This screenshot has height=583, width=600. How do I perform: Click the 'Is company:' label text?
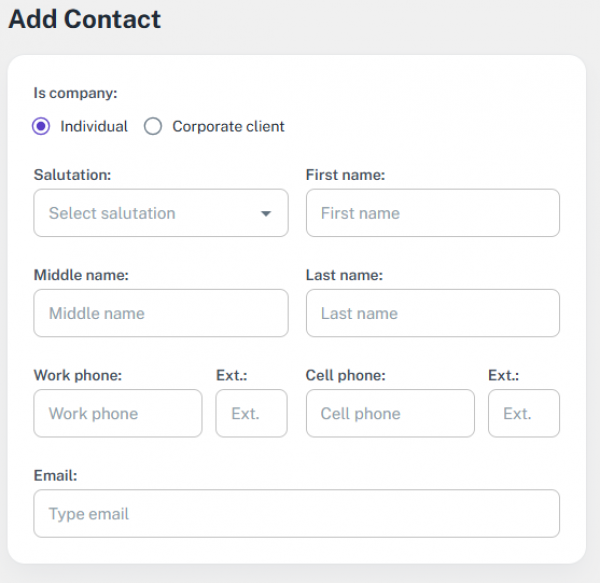75,93
